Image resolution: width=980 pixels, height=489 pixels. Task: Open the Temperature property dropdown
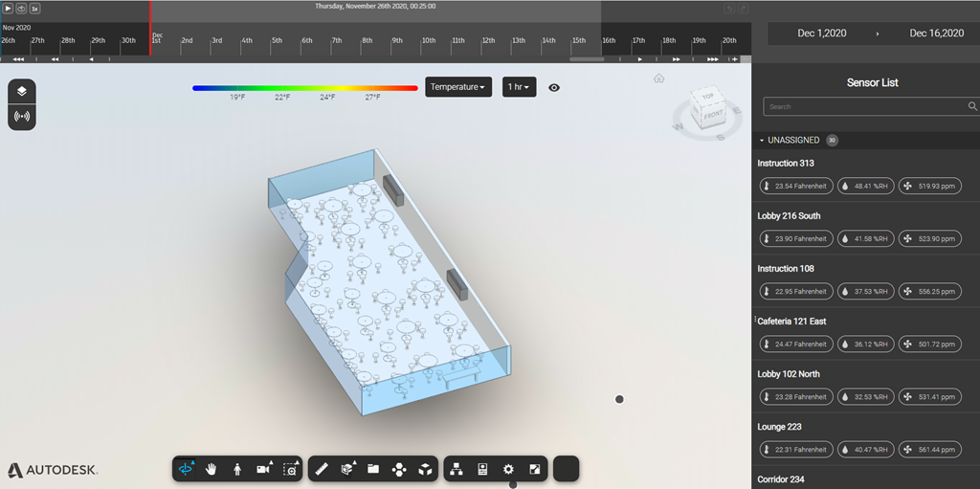coord(458,87)
